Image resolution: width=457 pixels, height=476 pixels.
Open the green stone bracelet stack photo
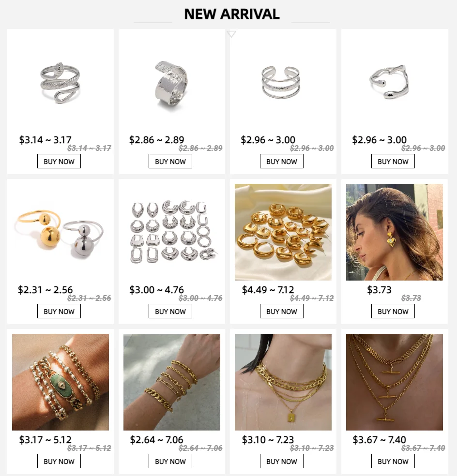coord(60,382)
